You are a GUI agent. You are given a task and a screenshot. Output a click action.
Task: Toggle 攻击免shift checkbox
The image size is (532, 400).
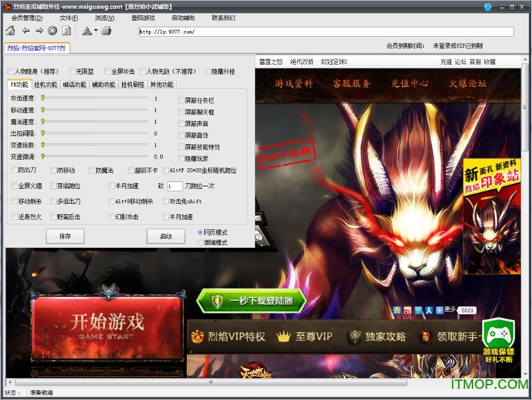(166, 201)
